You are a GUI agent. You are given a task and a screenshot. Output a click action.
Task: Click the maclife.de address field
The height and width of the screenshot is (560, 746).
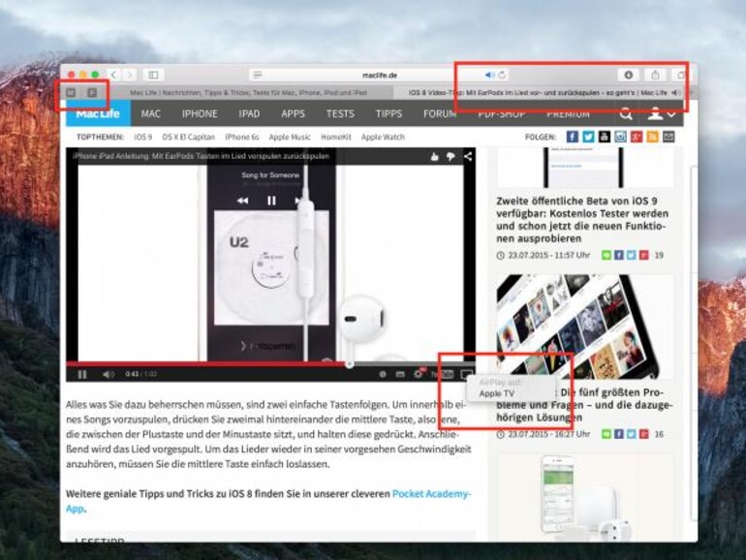coord(380,75)
